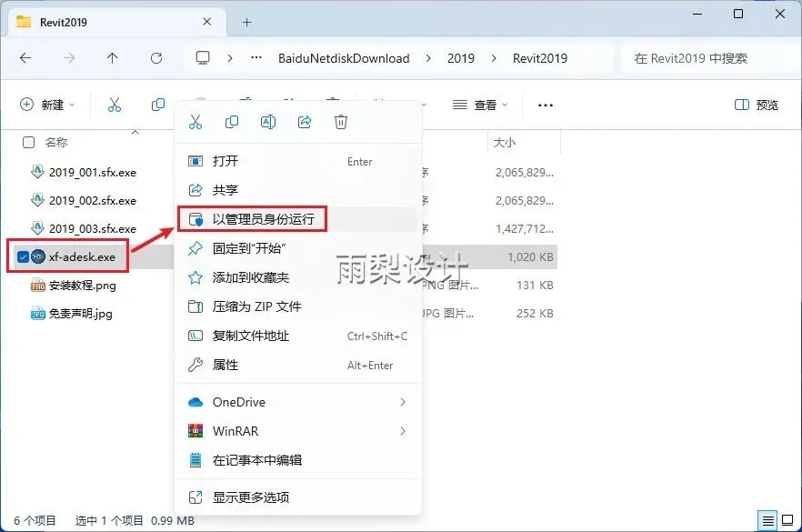Click the Forward navigation arrow

[69, 58]
